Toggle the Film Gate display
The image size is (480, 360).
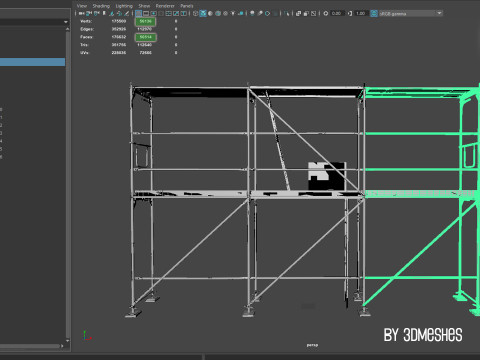[x=146, y=13]
